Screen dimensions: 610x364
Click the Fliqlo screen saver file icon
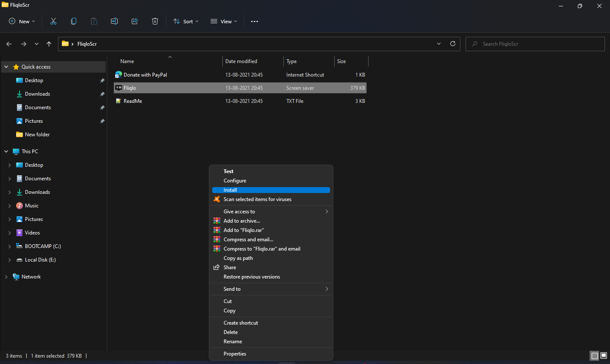(119, 88)
